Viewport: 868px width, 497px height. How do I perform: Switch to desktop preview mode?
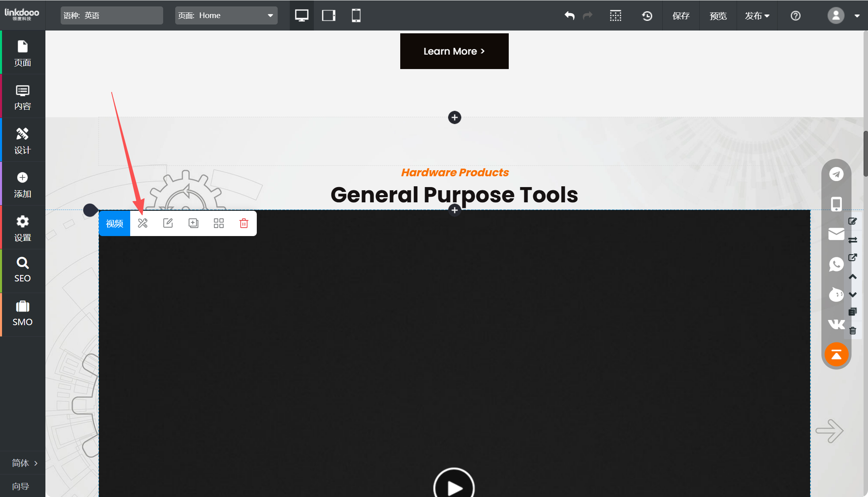point(301,16)
